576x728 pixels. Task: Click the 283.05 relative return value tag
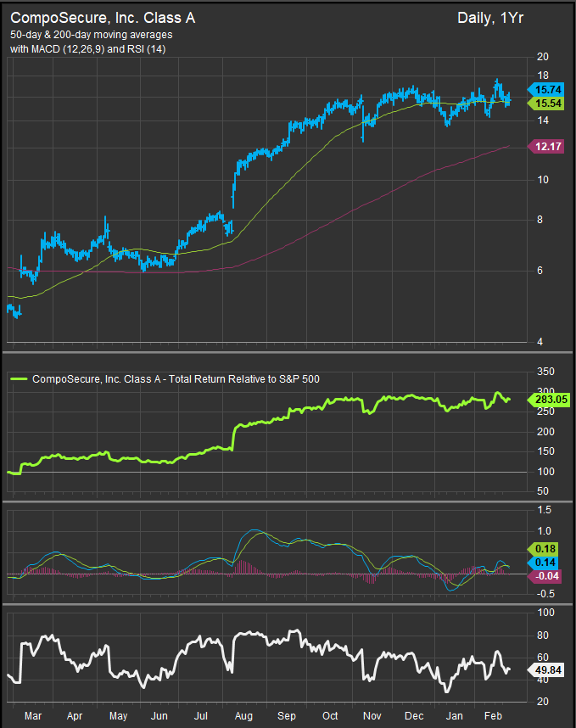[548, 400]
